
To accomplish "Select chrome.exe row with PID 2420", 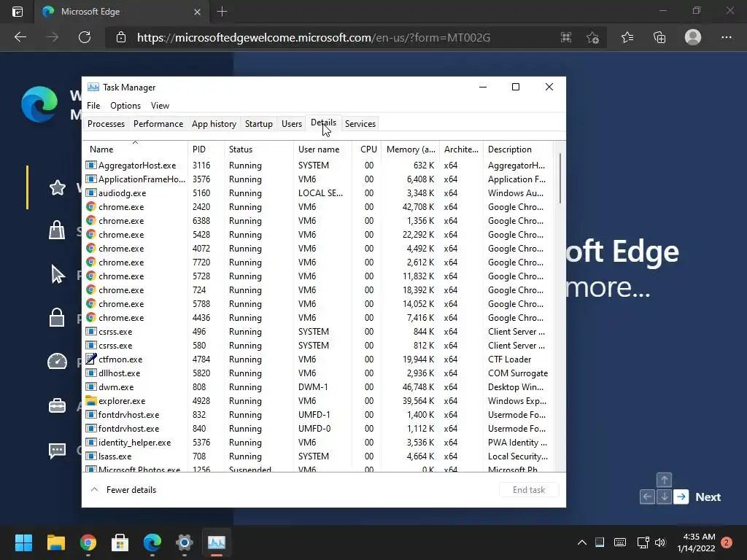I will point(318,206).
